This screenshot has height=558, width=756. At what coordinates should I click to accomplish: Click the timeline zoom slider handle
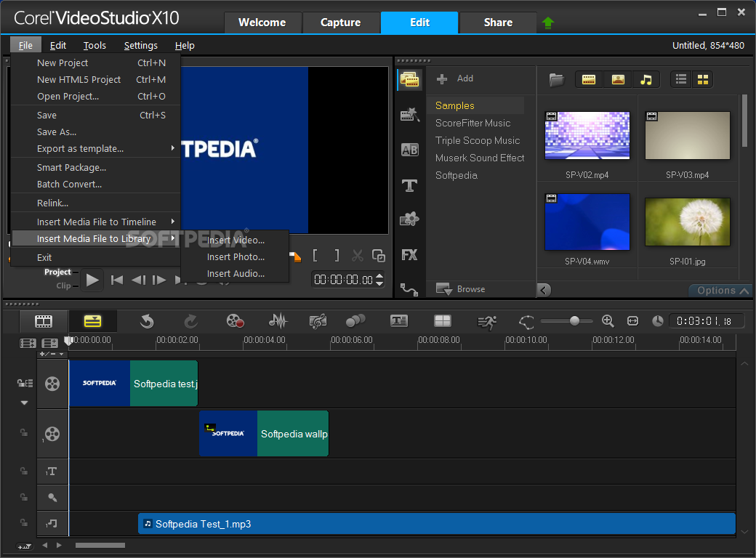(x=574, y=321)
